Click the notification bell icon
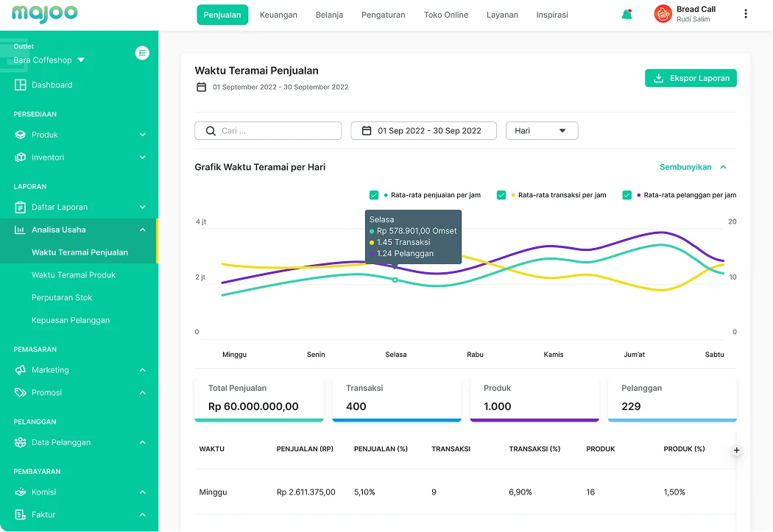The image size is (773, 532). [626, 15]
